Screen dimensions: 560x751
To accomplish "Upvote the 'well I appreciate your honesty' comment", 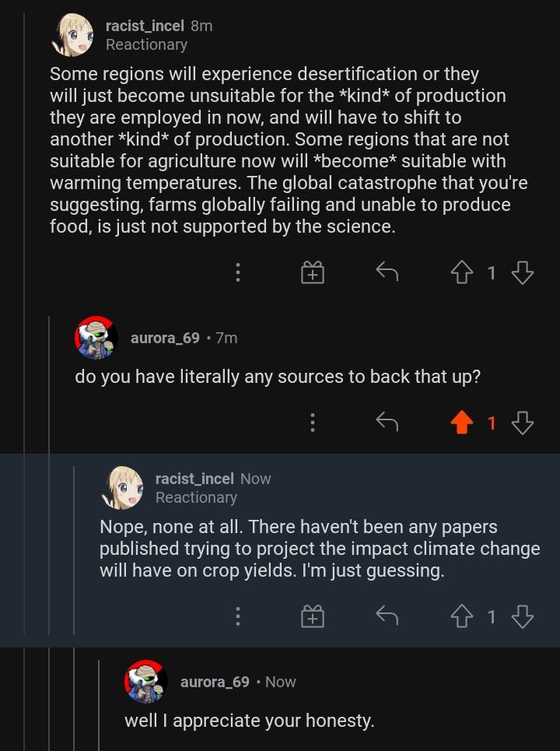I will (x=463, y=747).
